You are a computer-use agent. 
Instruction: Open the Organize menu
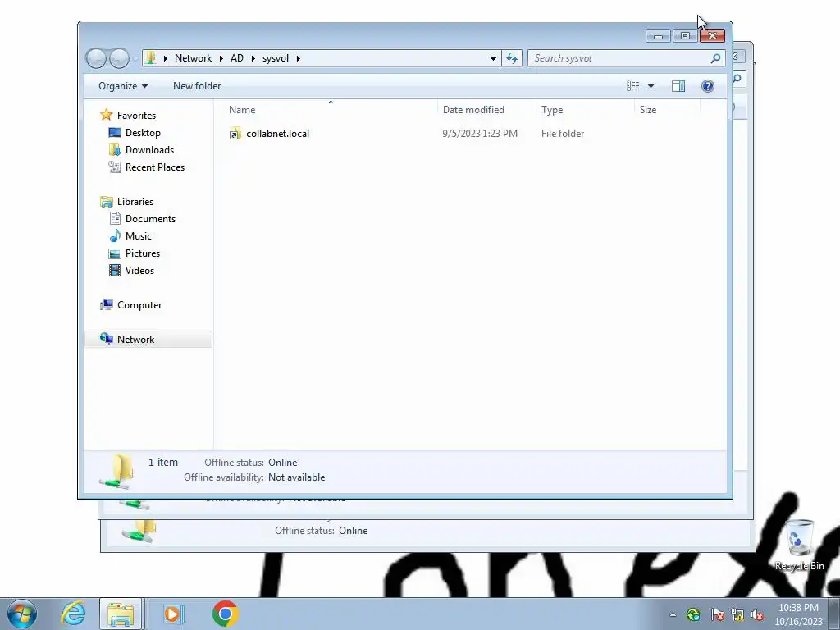pos(123,85)
